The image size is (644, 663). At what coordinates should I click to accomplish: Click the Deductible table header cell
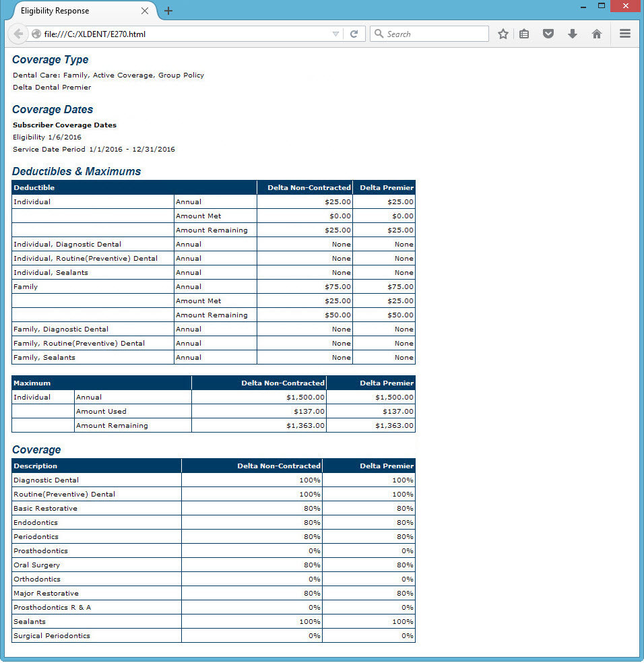tap(134, 187)
